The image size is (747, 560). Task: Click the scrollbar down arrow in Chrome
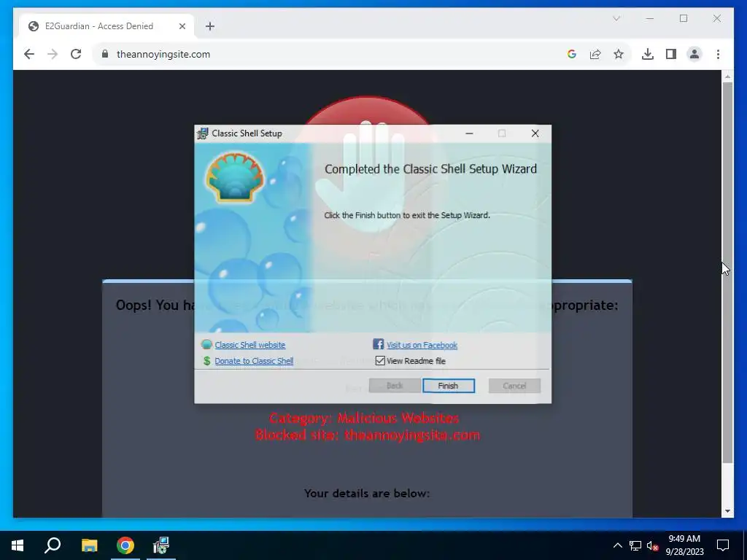pyautogui.click(x=727, y=511)
